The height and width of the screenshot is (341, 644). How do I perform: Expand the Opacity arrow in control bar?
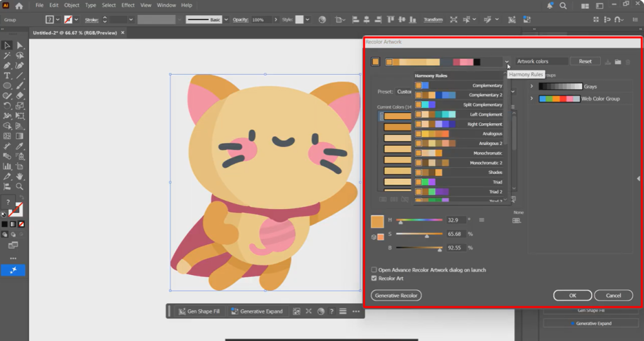(275, 19)
